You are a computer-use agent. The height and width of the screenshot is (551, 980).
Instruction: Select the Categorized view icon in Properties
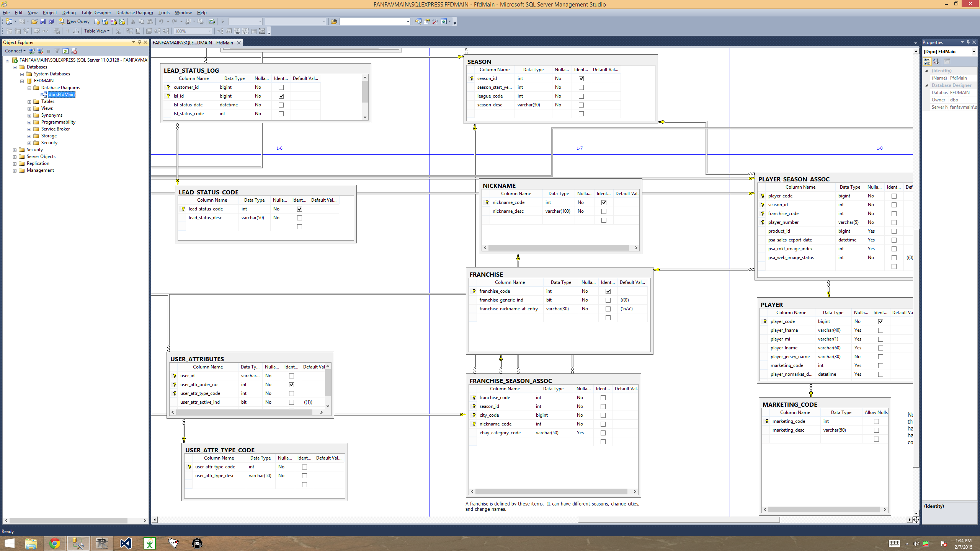(x=927, y=62)
